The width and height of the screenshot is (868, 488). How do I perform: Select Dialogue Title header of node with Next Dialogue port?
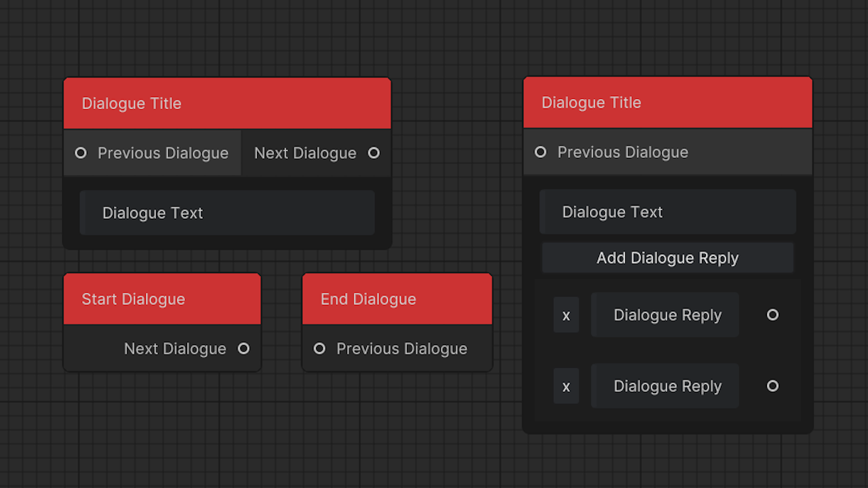227,103
